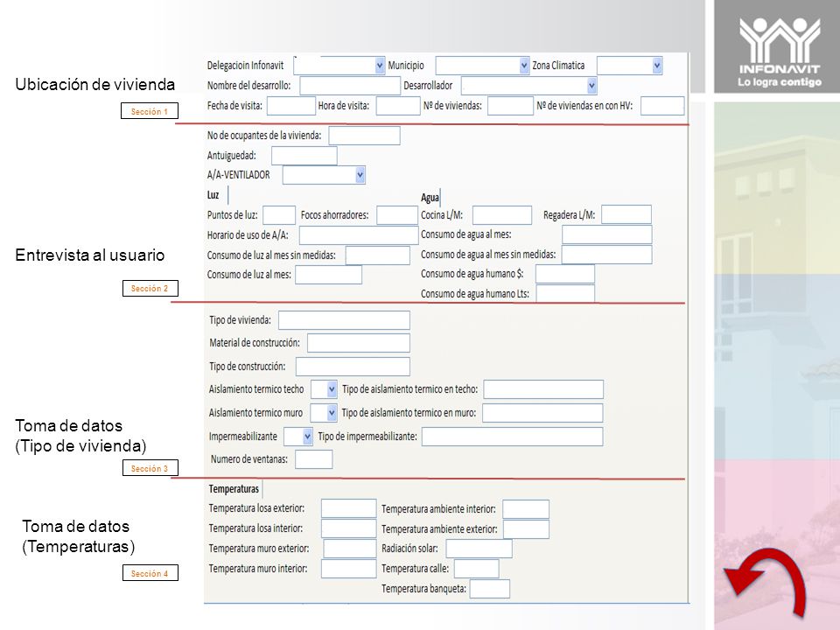The image size is (840, 630).
Task: Click the Cocina L/M field
Action: 502,215
